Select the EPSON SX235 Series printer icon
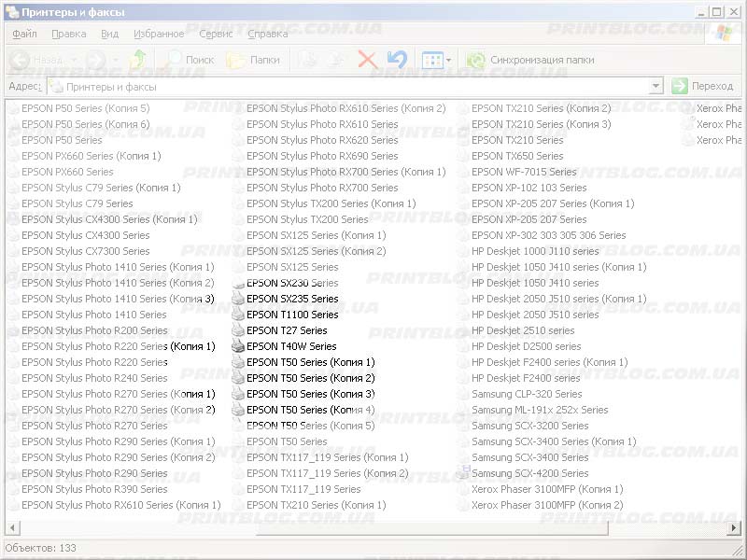Screen dimensions: 747x560 (238, 299)
